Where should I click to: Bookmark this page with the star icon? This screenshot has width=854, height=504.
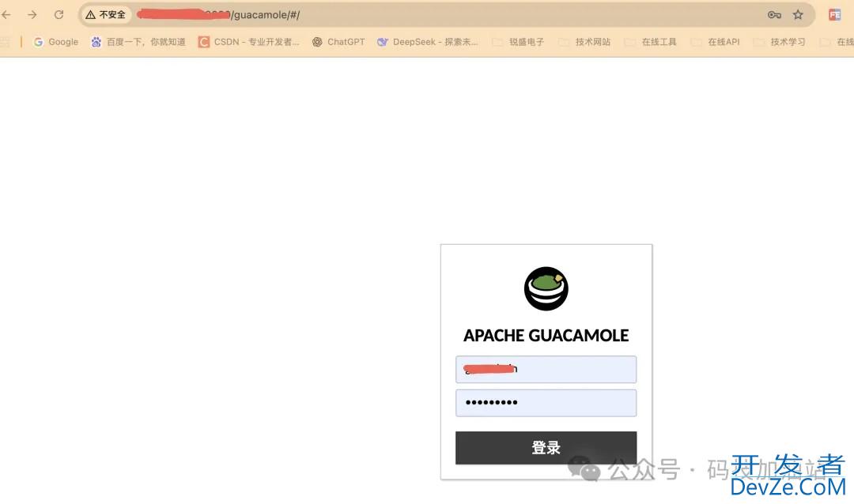pos(798,14)
